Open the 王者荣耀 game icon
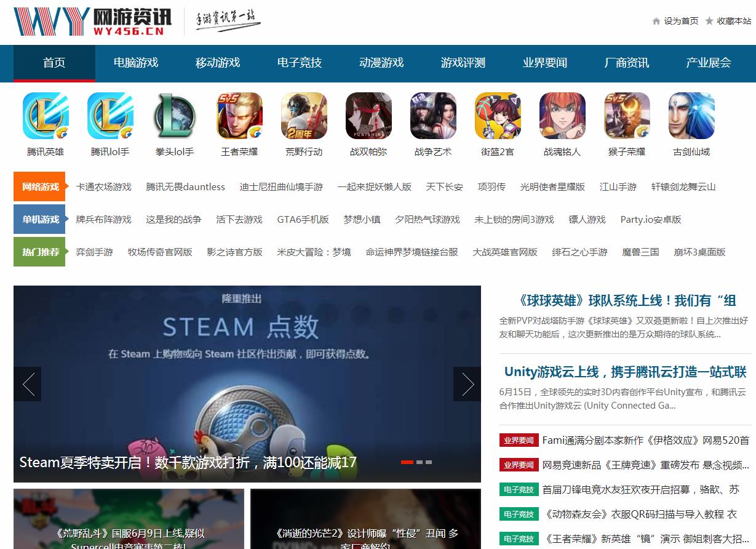The image size is (756, 549). click(x=239, y=116)
